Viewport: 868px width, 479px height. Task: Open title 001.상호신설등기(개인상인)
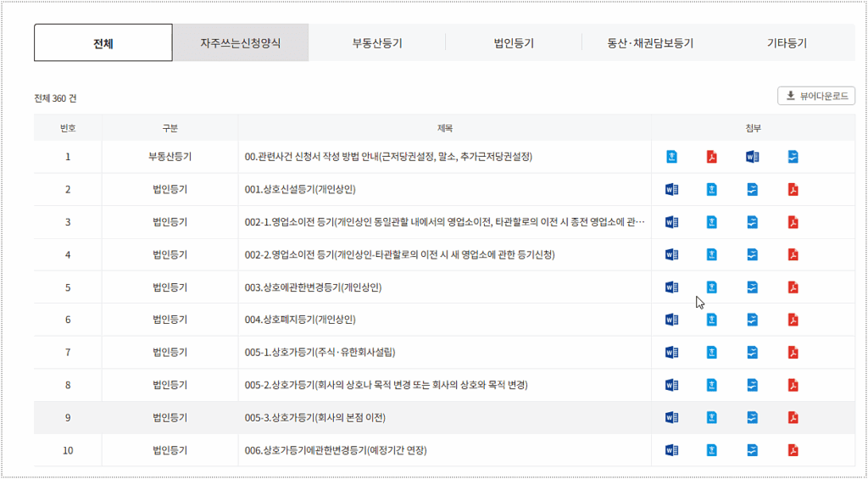click(x=299, y=190)
